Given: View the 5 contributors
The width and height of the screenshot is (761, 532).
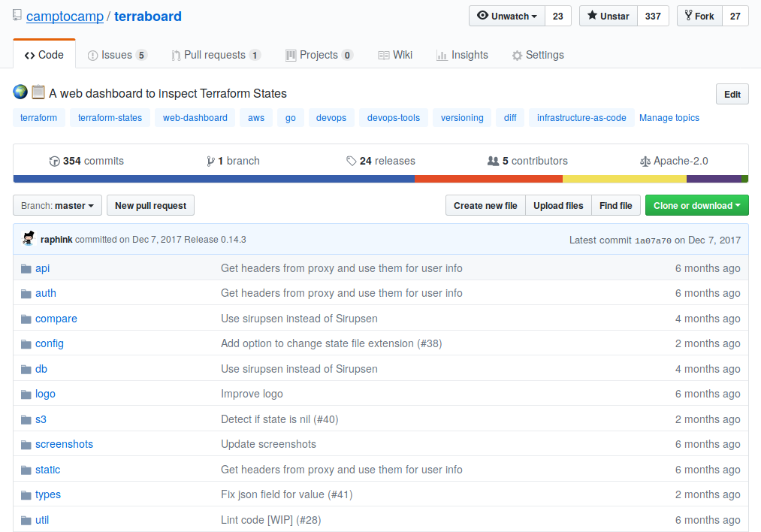Looking at the screenshot, I should 527,161.
